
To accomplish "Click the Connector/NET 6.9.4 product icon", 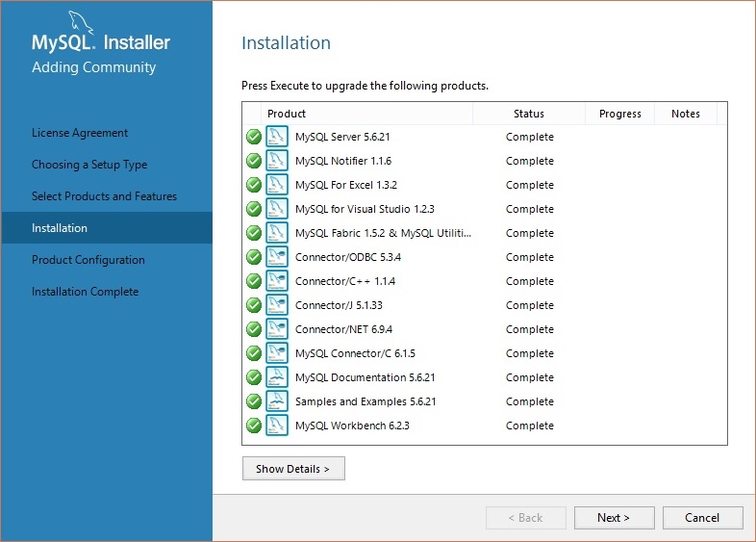I will tap(277, 329).
